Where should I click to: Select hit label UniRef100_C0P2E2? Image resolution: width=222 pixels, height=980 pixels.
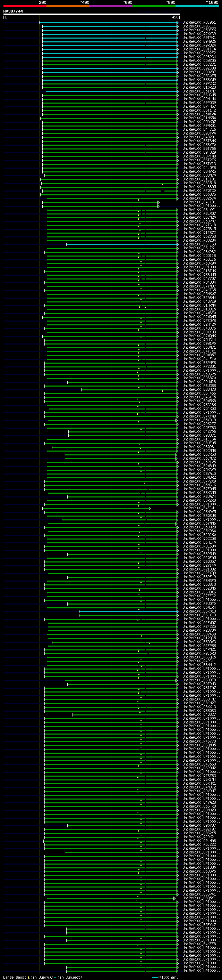pos(199,53)
